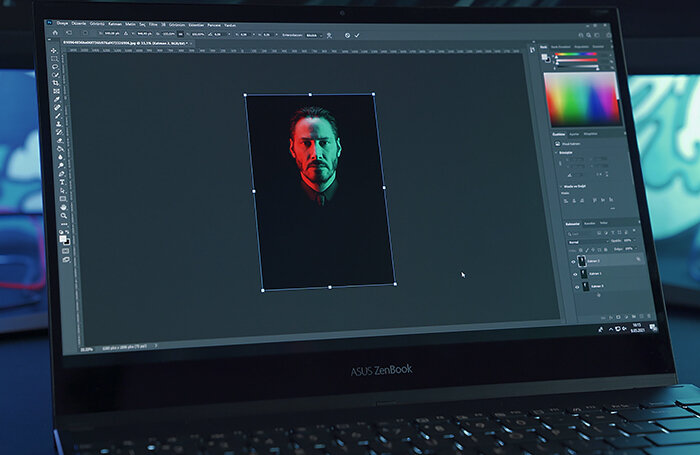The height and width of the screenshot is (455, 700).
Task: Switch to the Kanallar tab
Action: click(589, 223)
